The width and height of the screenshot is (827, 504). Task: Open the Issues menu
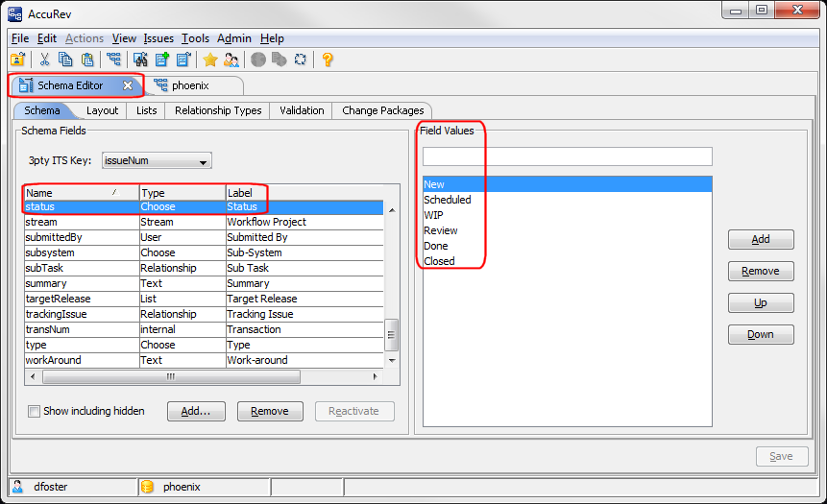click(x=158, y=38)
